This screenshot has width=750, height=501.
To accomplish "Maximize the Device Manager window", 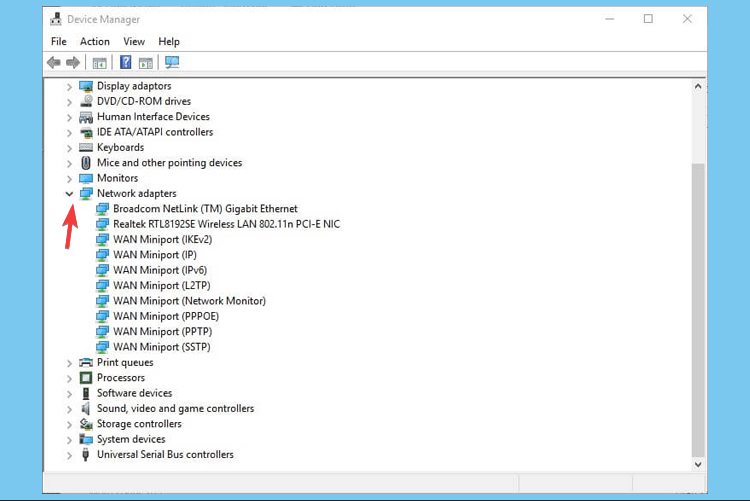I will (648, 19).
